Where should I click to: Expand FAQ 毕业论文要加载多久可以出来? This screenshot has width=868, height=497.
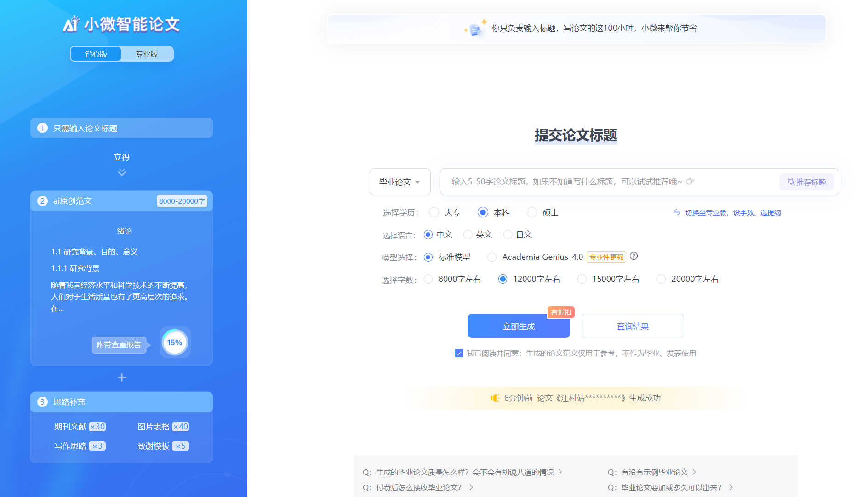[670, 487]
